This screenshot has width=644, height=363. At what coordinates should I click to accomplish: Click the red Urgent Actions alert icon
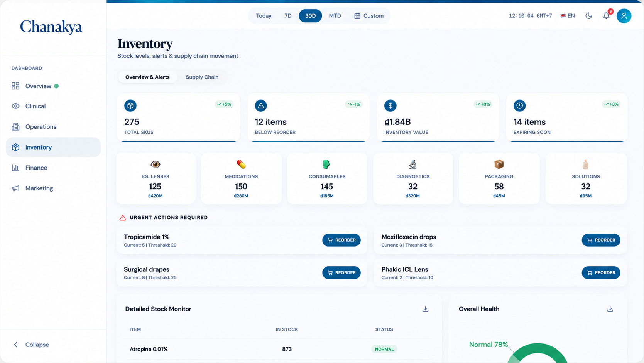(123, 218)
